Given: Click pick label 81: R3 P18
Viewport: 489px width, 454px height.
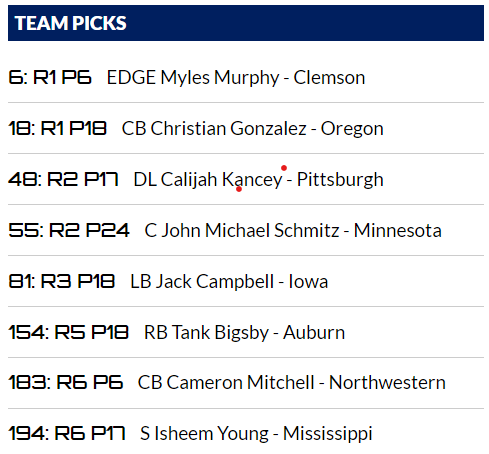Looking at the screenshot, I should coord(62,282).
